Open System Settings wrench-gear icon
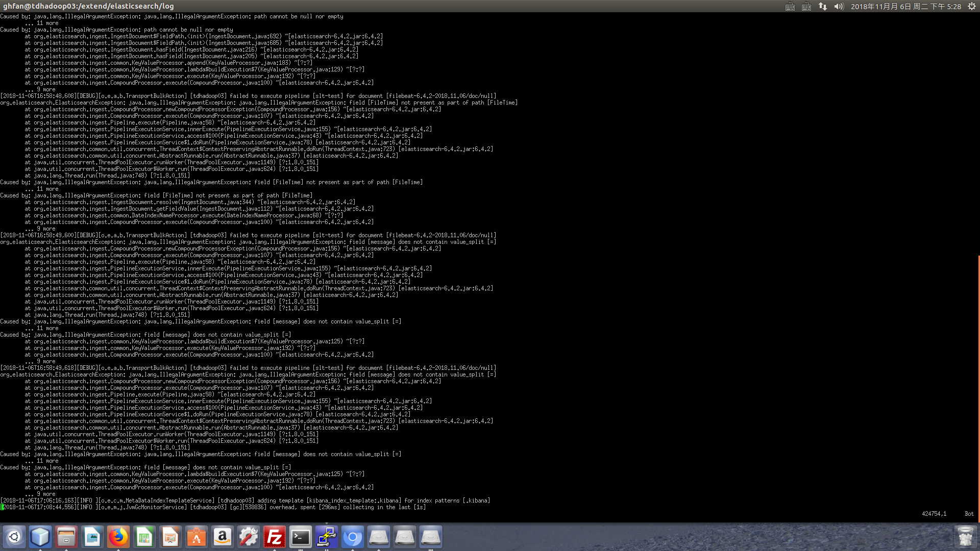980x551 pixels. click(249, 537)
